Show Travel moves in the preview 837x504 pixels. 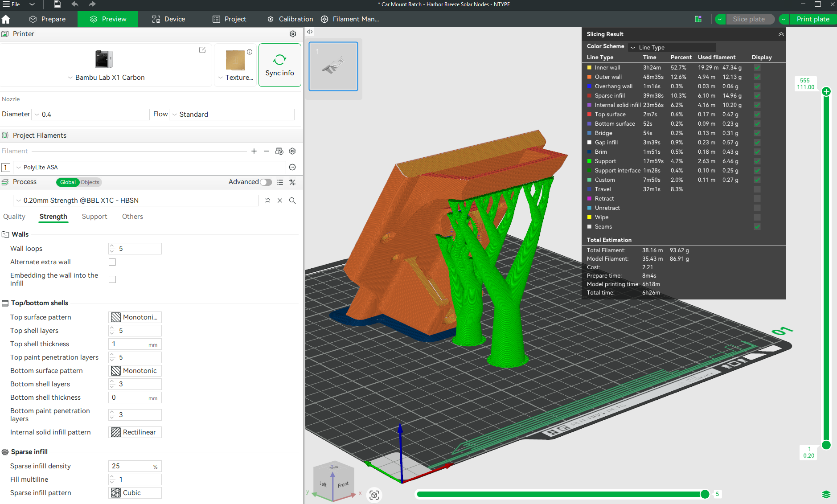tap(757, 189)
